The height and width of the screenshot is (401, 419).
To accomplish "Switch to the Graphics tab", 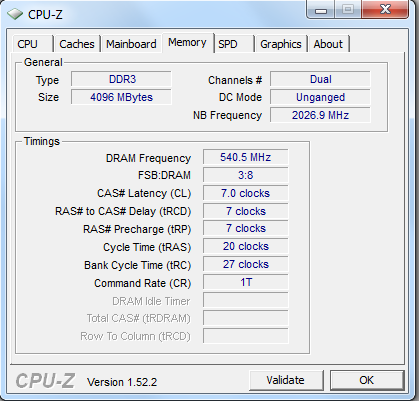I will pyautogui.click(x=281, y=44).
